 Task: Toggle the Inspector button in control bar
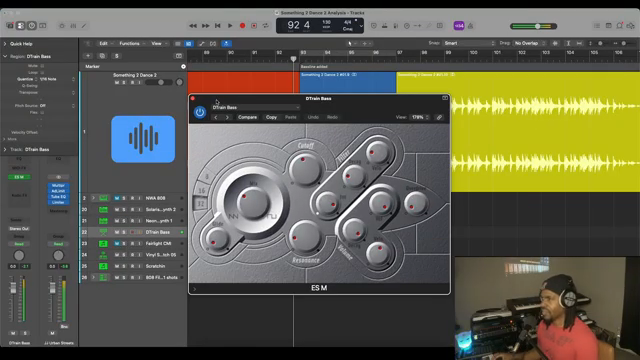point(21,26)
